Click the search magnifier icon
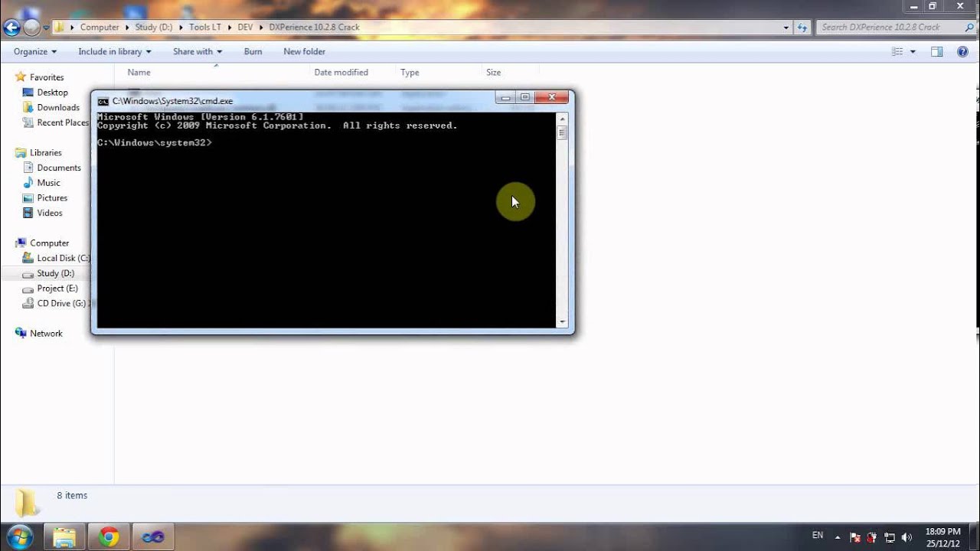Screen dimensions: 980x551 969,27
